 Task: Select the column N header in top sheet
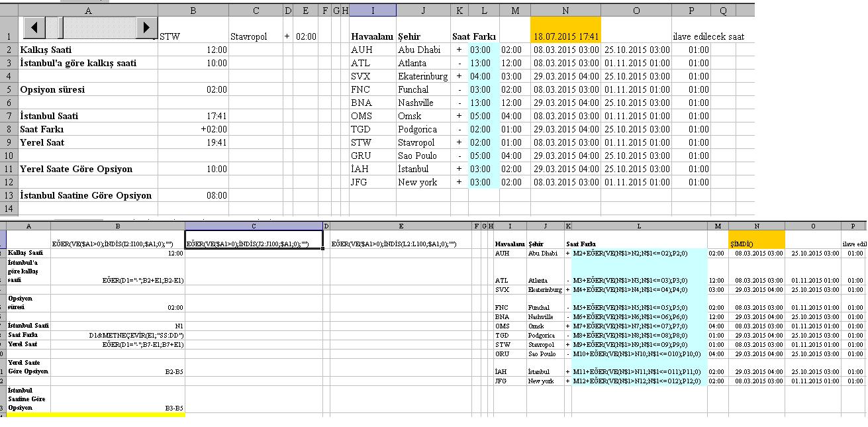[565, 10]
